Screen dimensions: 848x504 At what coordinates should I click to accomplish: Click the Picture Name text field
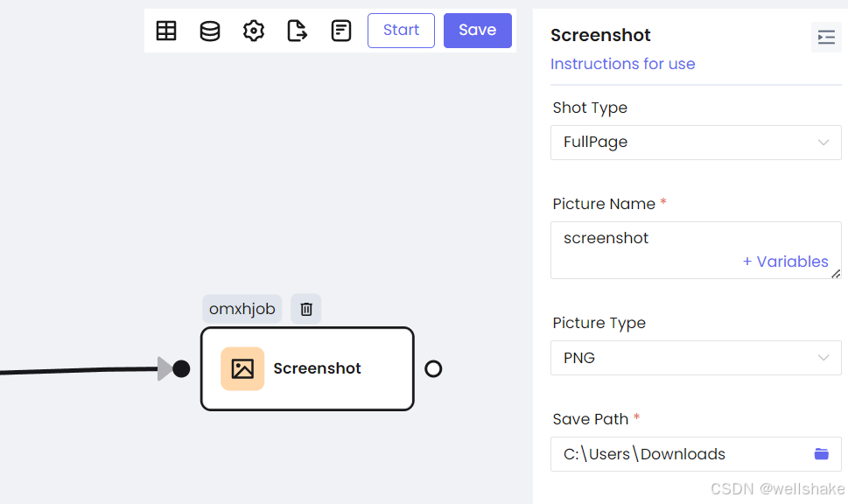tap(696, 250)
